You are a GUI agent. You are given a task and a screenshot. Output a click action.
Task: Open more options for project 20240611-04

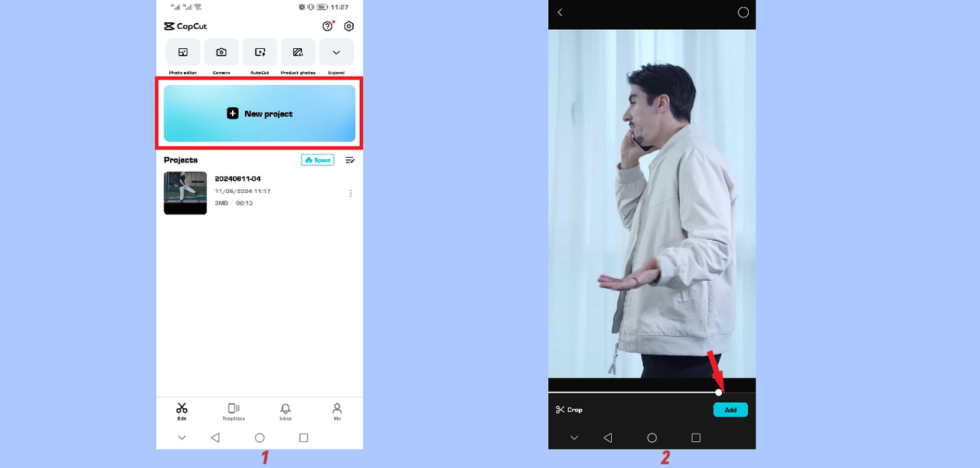tap(351, 193)
